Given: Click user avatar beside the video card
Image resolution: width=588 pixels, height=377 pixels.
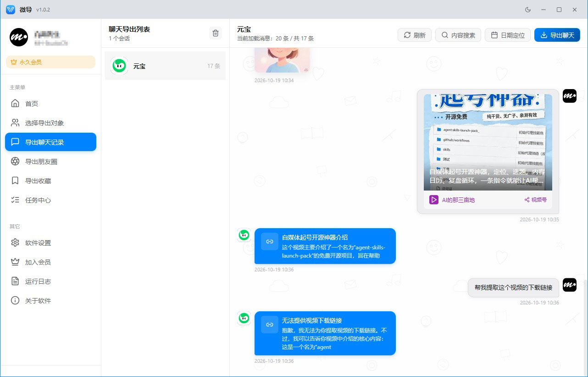Looking at the screenshot, I should [570, 96].
